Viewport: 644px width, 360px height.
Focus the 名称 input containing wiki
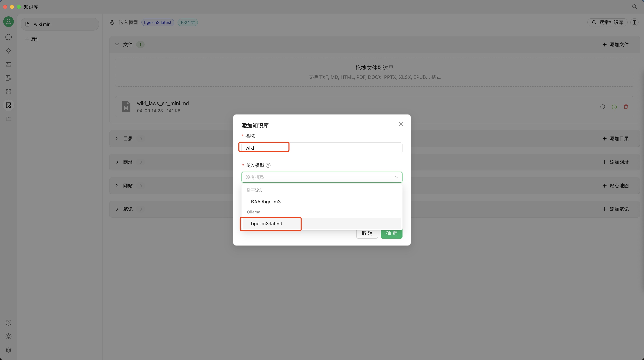coord(322,148)
